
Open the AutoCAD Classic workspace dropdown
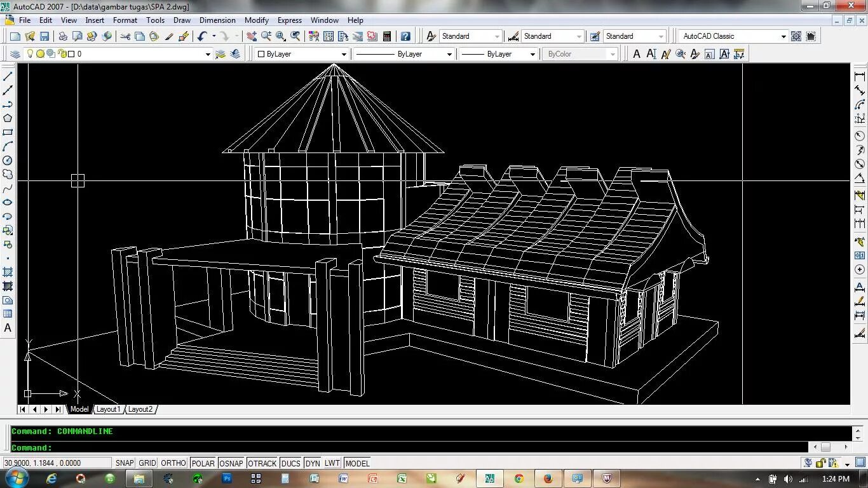tap(783, 36)
